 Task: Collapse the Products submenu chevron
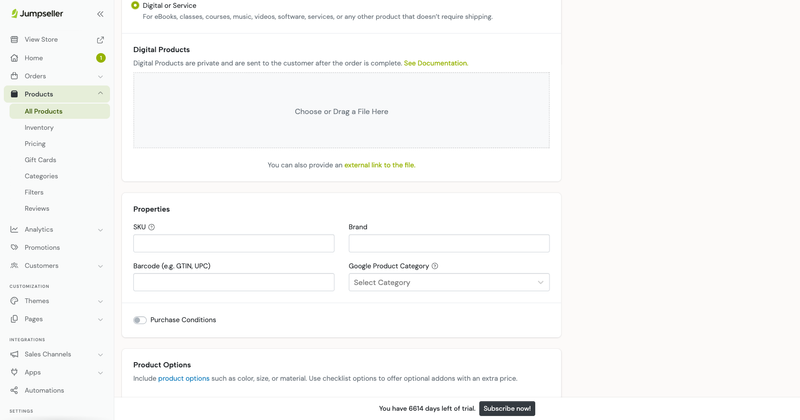click(101, 93)
